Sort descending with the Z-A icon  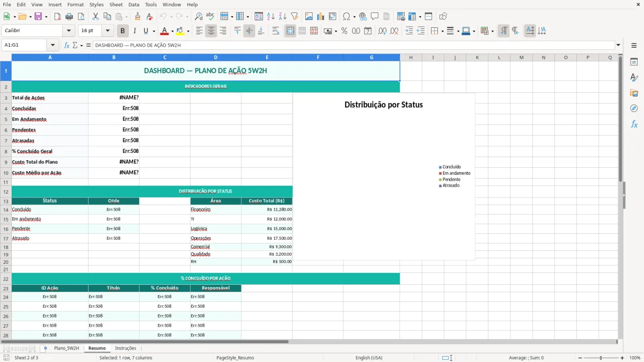pyautogui.click(x=283, y=17)
